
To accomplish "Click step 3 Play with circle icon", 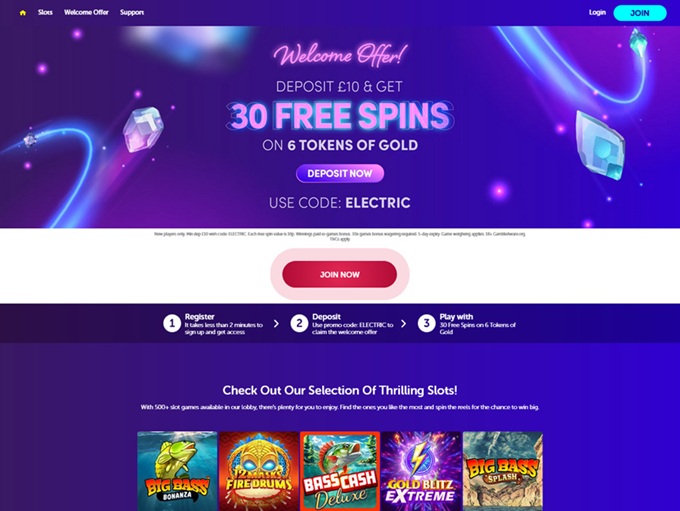I will coord(426,324).
